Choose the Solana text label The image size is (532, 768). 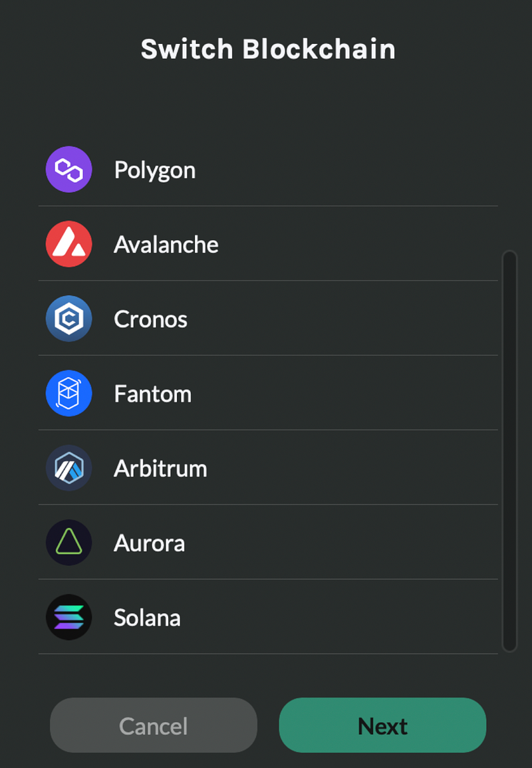click(x=147, y=618)
